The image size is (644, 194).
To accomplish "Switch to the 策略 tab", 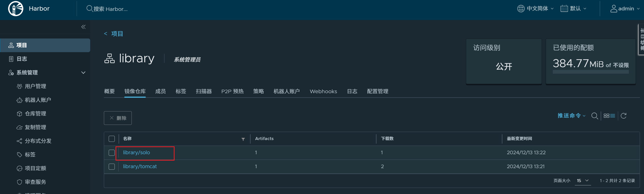I will click(x=259, y=91).
